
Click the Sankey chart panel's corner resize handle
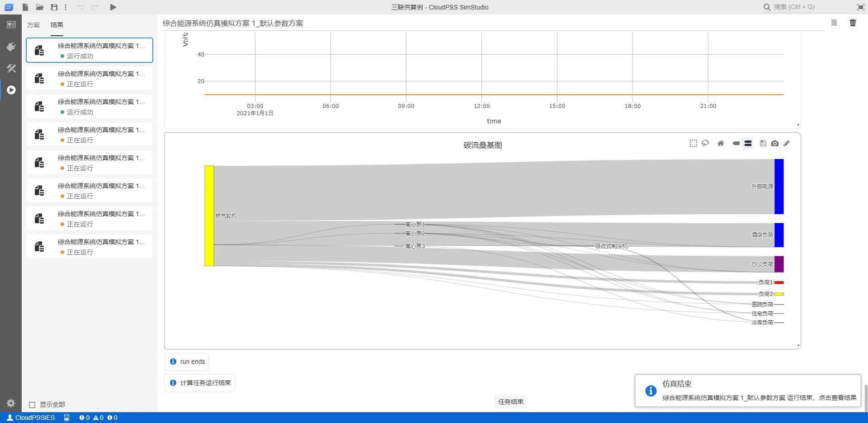[x=798, y=346]
